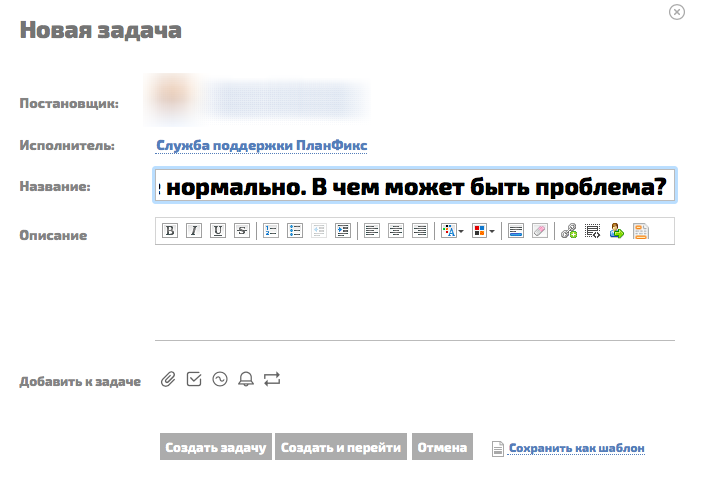The height and width of the screenshot is (486, 704).
Task: Set task recurrence with the repeat icon
Action: point(272,380)
